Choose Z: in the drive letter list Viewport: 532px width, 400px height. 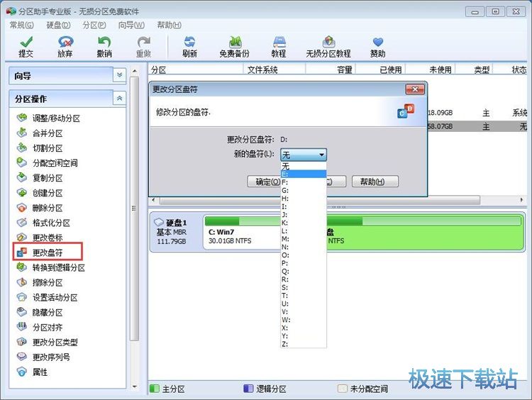tap(304, 344)
